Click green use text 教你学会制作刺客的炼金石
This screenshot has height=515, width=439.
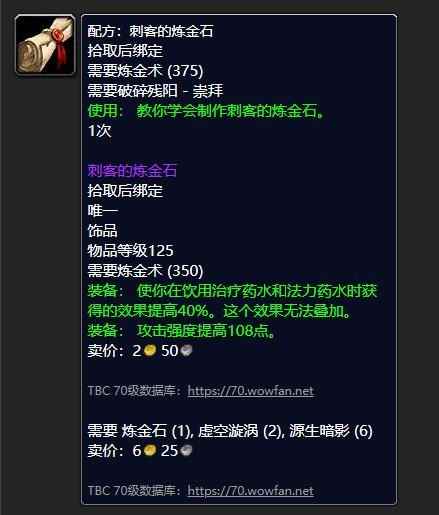coord(231,111)
